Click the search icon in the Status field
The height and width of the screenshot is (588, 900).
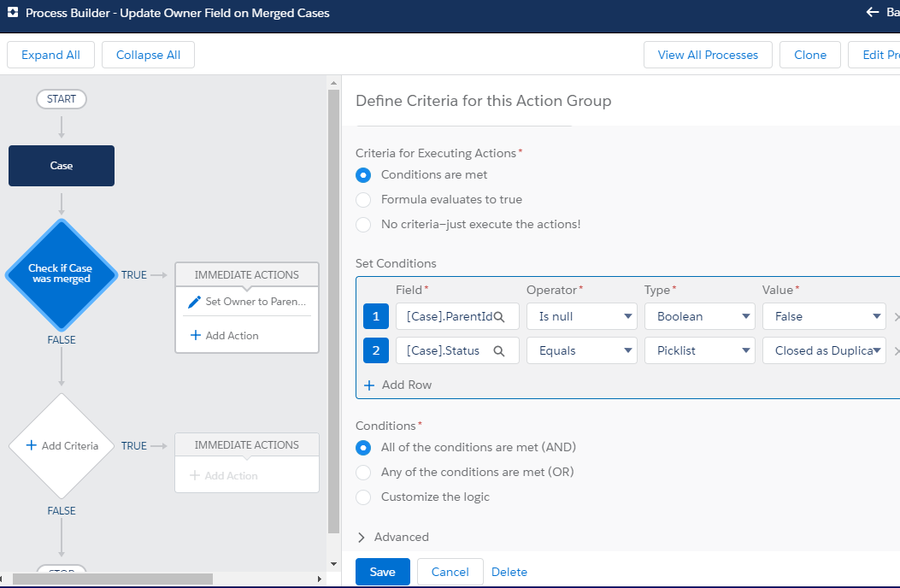pyautogui.click(x=499, y=351)
